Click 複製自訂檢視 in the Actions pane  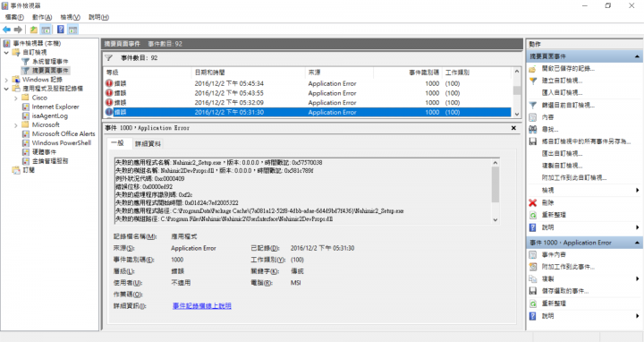[x=562, y=166]
